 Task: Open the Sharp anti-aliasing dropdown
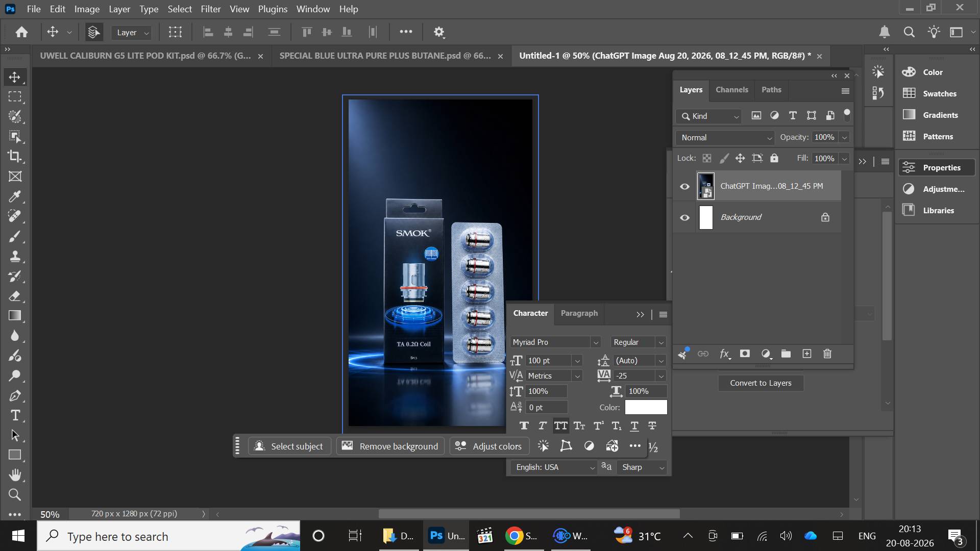tap(643, 467)
